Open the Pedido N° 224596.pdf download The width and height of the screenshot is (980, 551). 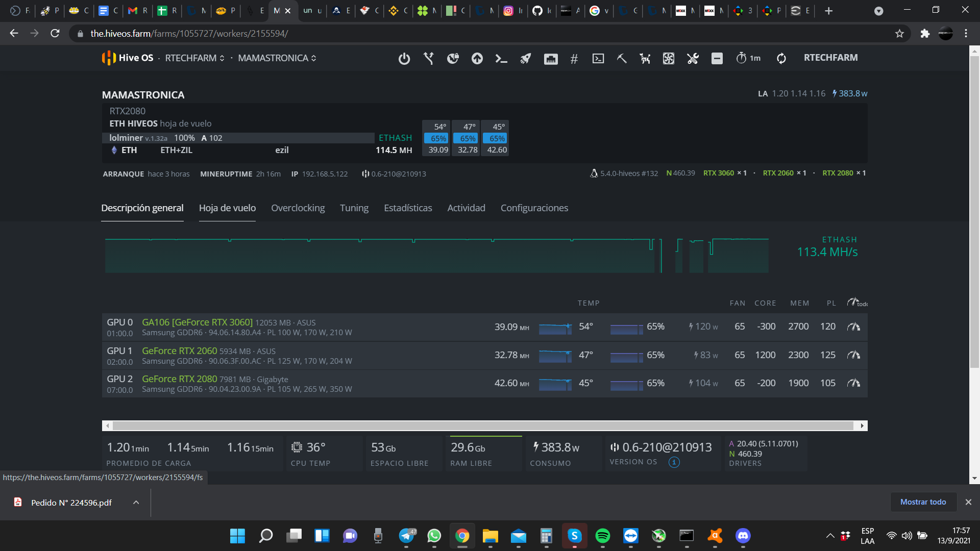click(71, 503)
